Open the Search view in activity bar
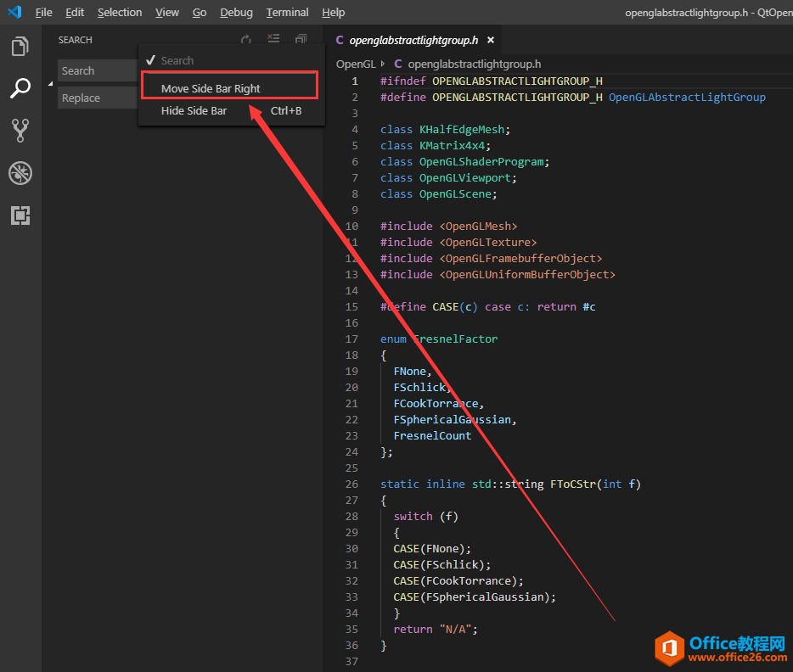The image size is (793, 672). [20, 87]
